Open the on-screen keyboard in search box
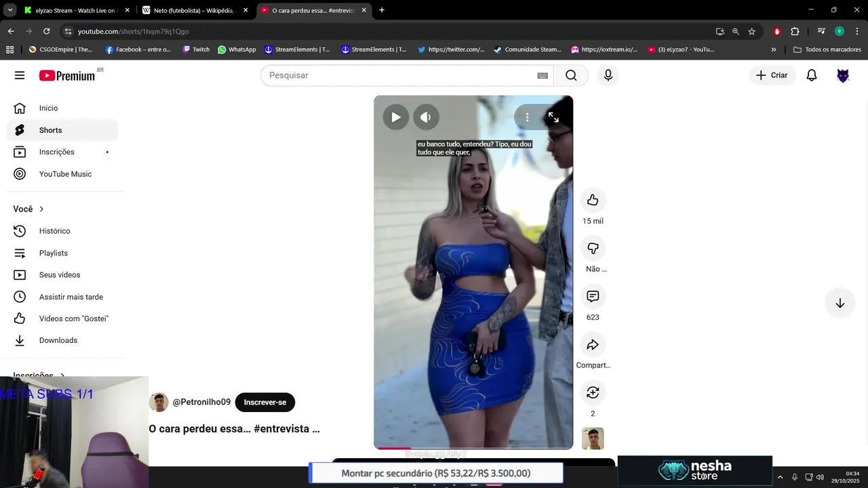Viewport: 868px width, 488px height. 542,75
